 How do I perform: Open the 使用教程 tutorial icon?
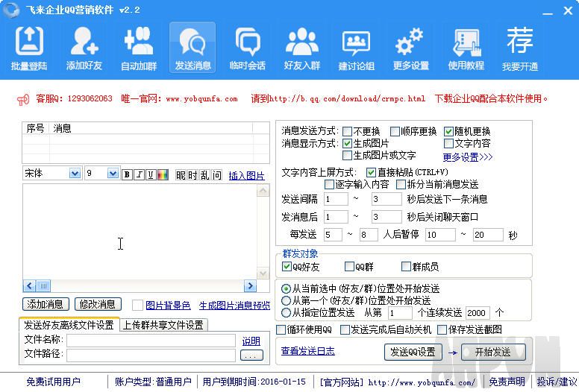[466, 48]
